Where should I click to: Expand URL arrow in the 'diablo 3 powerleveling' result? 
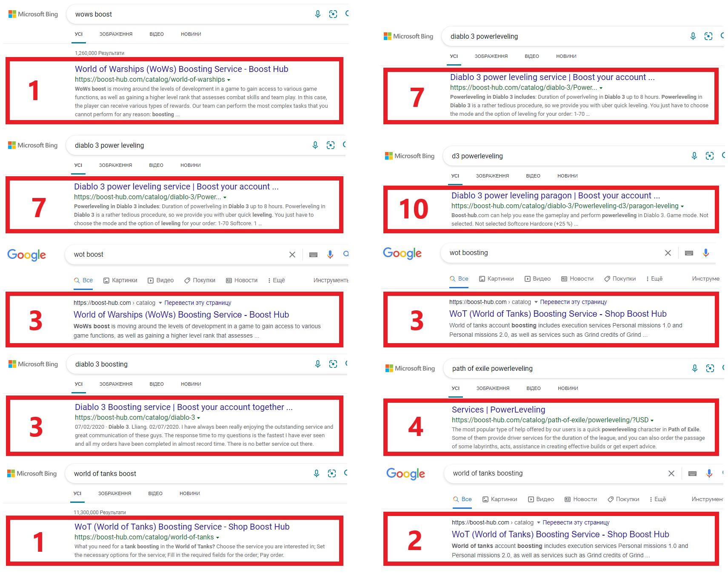point(601,88)
